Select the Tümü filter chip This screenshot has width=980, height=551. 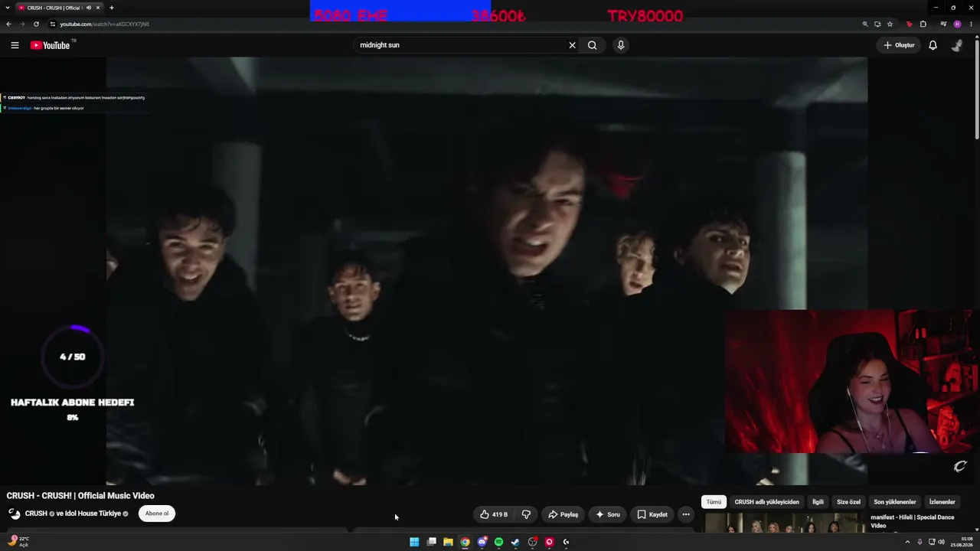(x=714, y=502)
